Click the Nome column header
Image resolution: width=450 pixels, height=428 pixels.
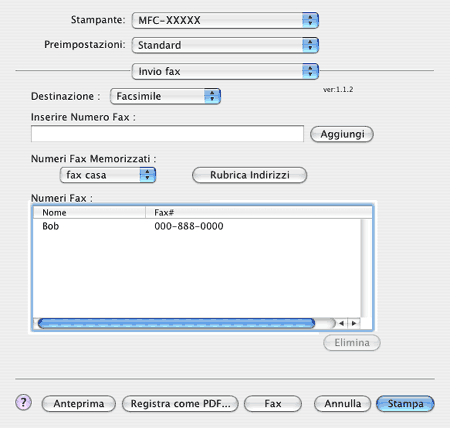[89, 212]
